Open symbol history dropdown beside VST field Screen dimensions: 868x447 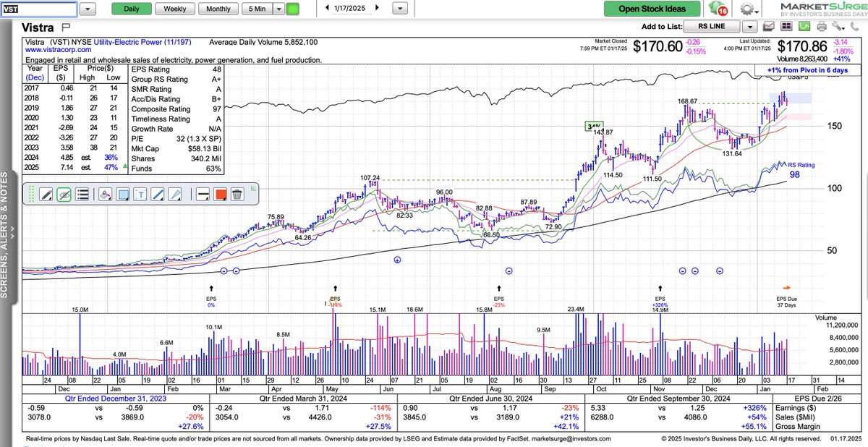[88, 9]
